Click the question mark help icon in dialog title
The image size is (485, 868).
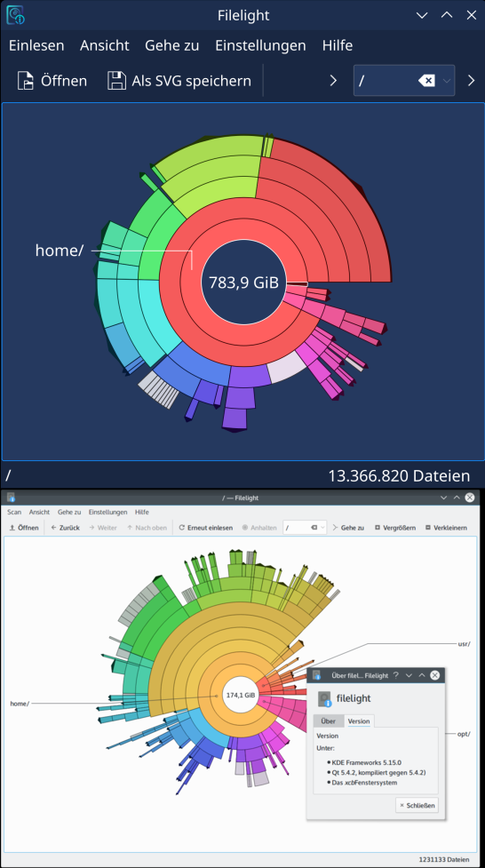click(396, 675)
